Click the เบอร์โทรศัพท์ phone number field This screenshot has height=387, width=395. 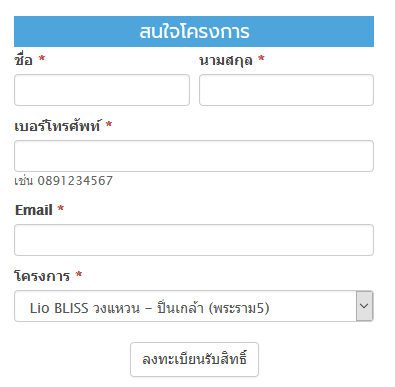point(194,156)
